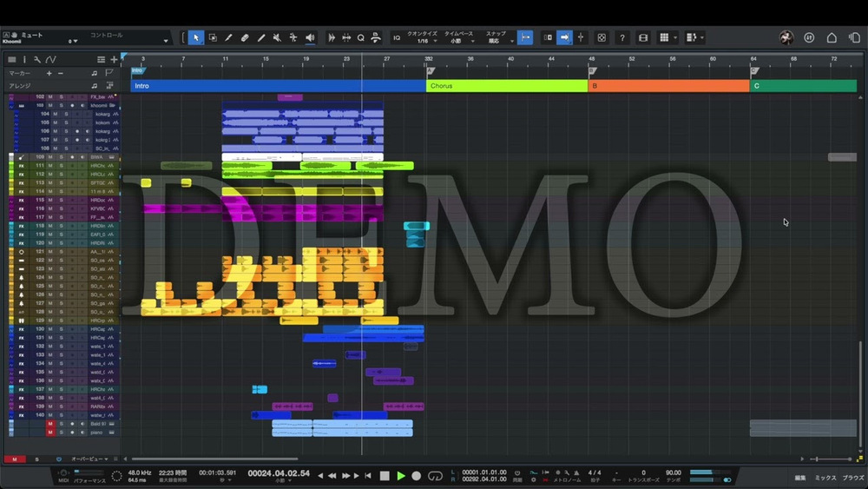Select the Eraser tool

point(245,38)
